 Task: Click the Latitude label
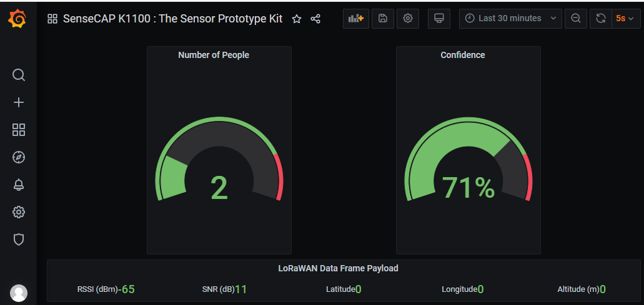coord(340,289)
